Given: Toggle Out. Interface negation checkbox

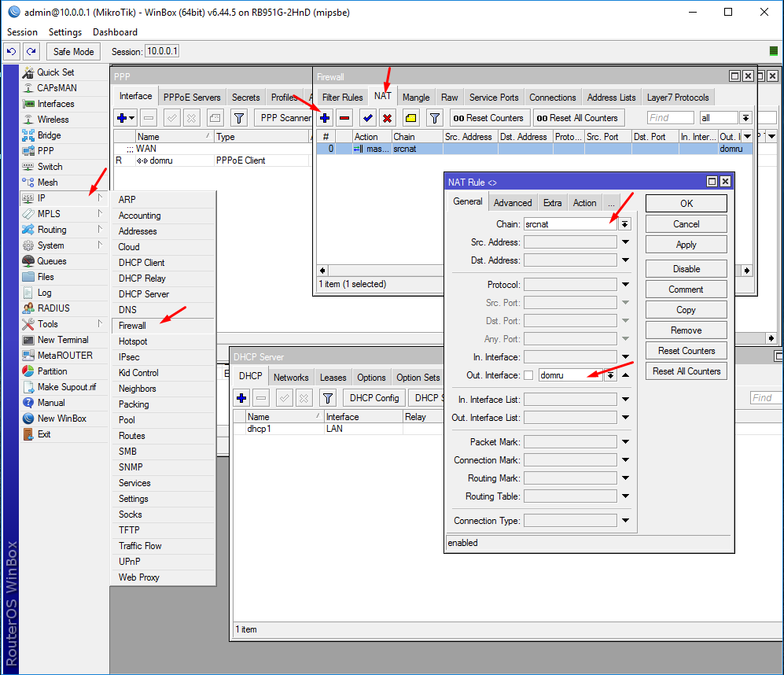Looking at the screenshot, I should 528,375.
